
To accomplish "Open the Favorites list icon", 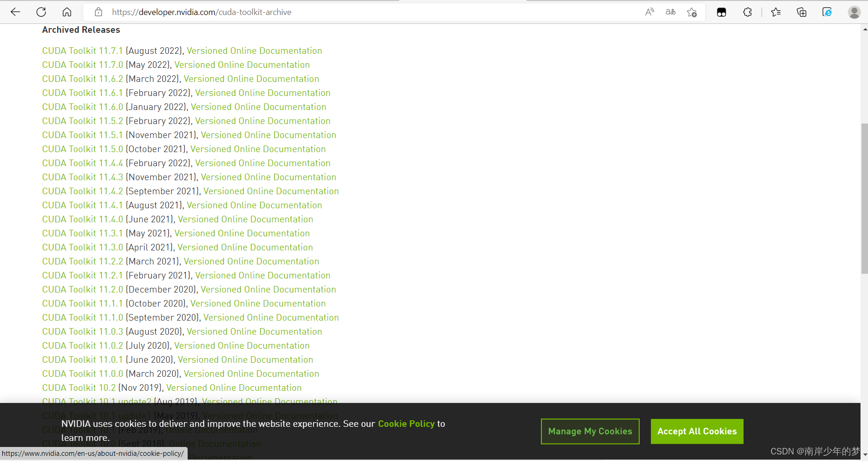I will tap(776, 12).
